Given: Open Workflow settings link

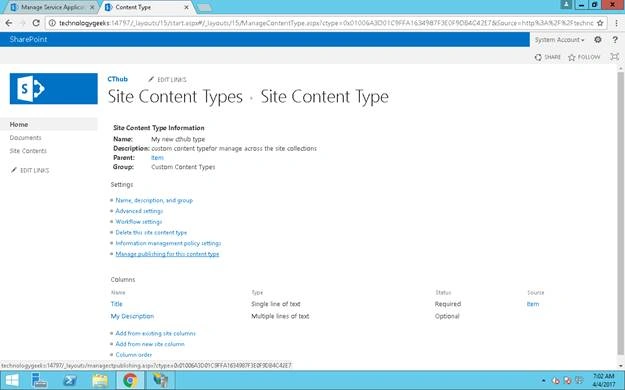Looking at the screenshot, I should [139, 222].
